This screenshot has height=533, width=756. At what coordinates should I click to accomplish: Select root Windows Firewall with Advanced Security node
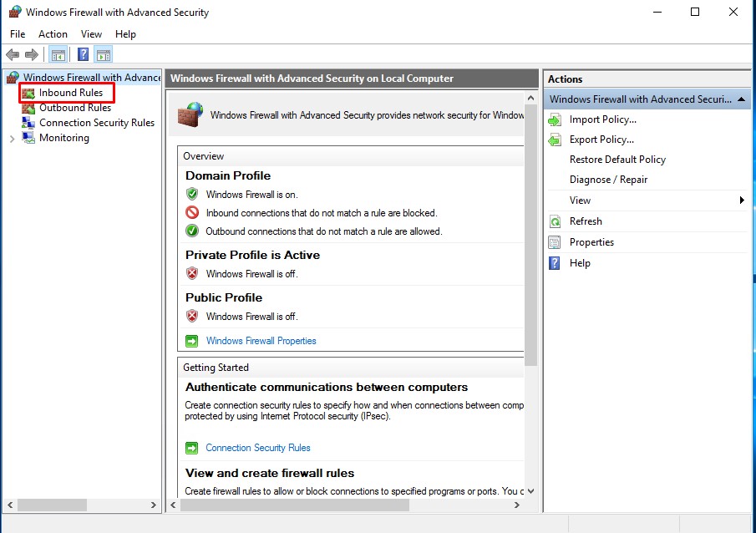tap(92, 77)
